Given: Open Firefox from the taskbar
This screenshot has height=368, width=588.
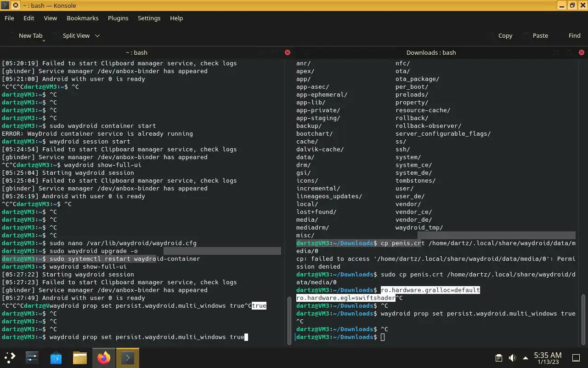Looking at the screenshot, I should pyautogui.click(x=103, y=357).
